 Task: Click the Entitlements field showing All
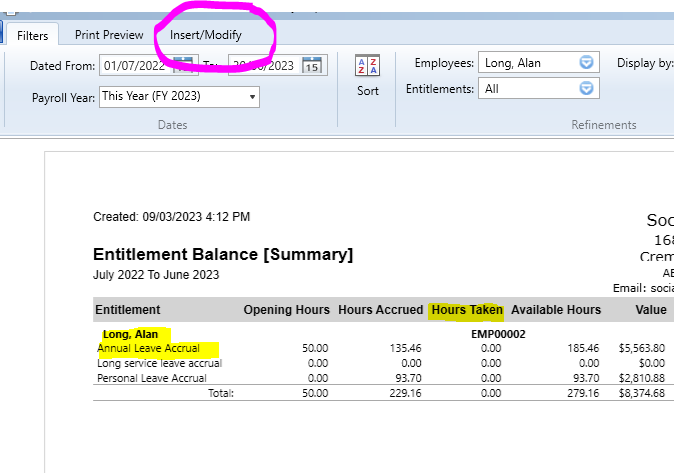(527, 89)
